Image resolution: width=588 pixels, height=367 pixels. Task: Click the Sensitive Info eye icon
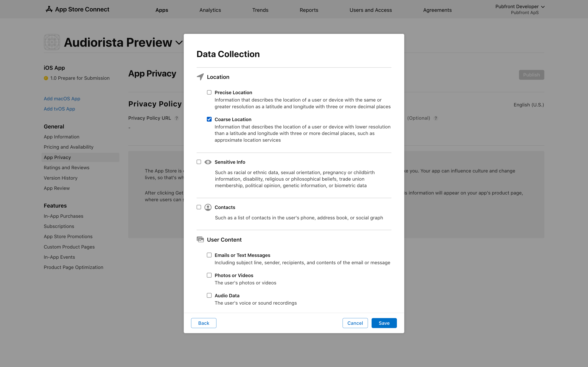tap(208, 162)
